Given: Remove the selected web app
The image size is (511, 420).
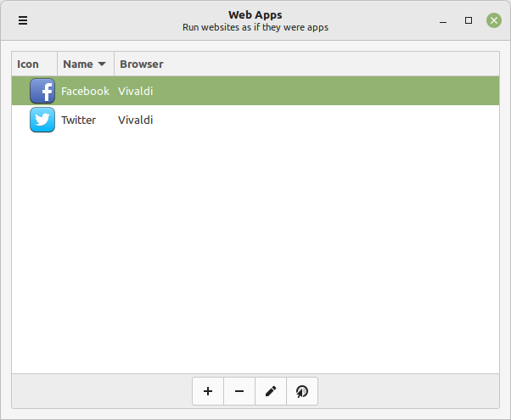Looking at the screenshot, I should [239, 391].
